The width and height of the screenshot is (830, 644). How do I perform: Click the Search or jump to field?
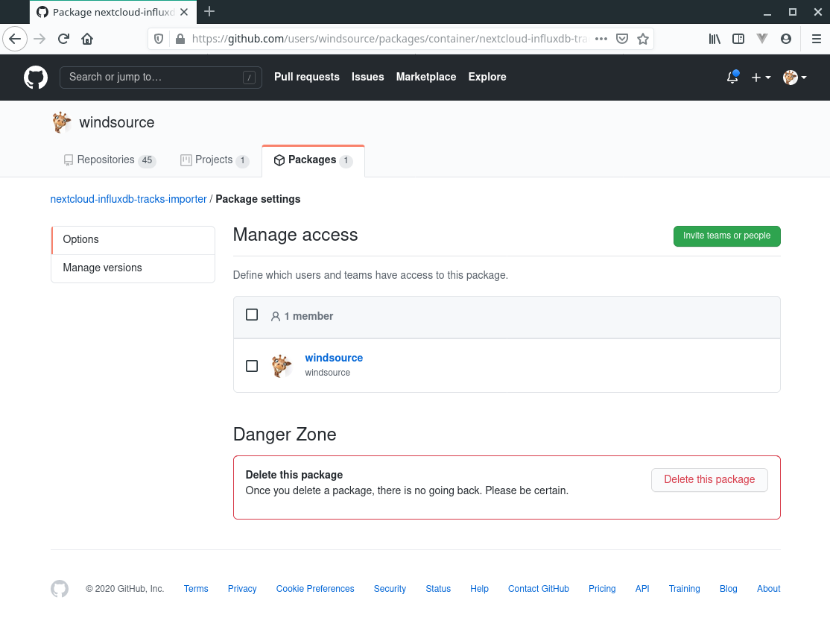point(160,77)
